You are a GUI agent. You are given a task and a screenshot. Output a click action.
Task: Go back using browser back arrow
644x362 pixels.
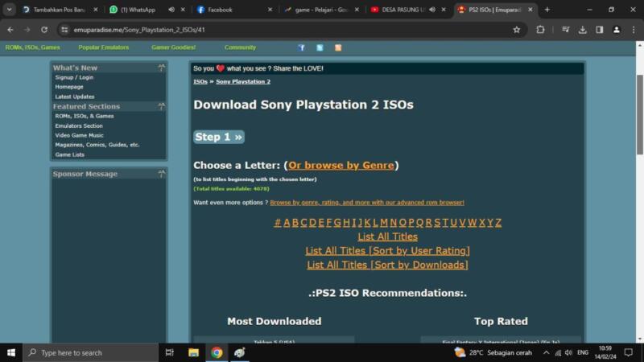coord(10,30)
